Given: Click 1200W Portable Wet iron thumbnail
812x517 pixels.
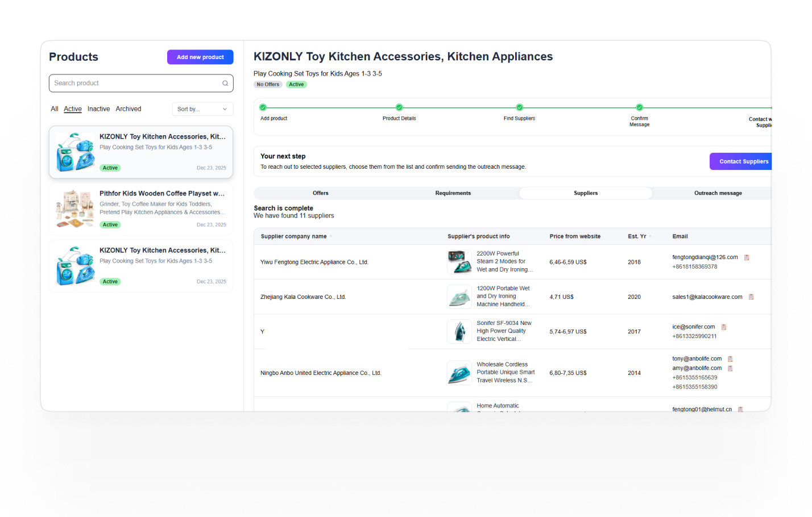Looking at the screenshot, I should (459, 297).
